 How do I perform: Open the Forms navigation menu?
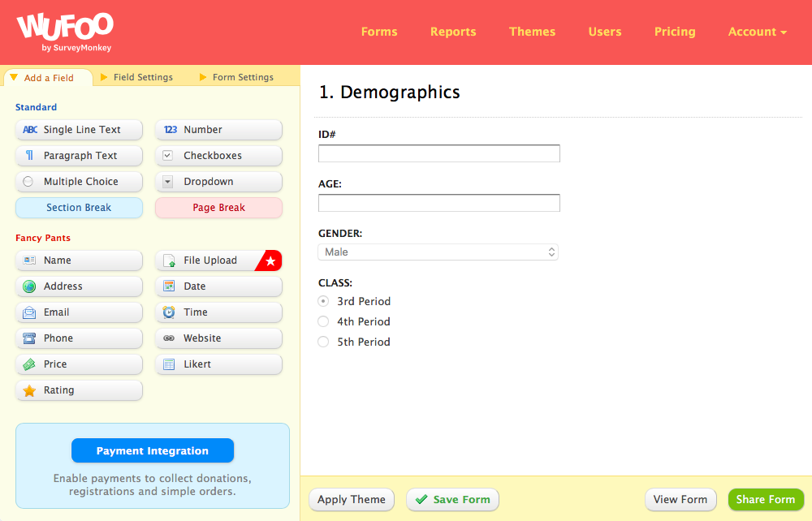tap(379, 32)
